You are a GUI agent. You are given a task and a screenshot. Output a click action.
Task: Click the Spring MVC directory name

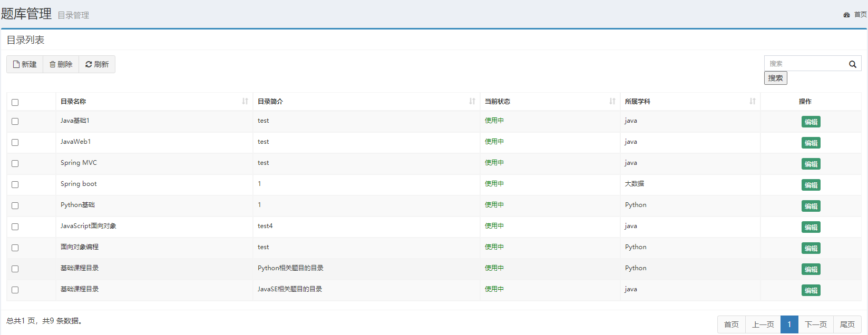click(79, 163)
